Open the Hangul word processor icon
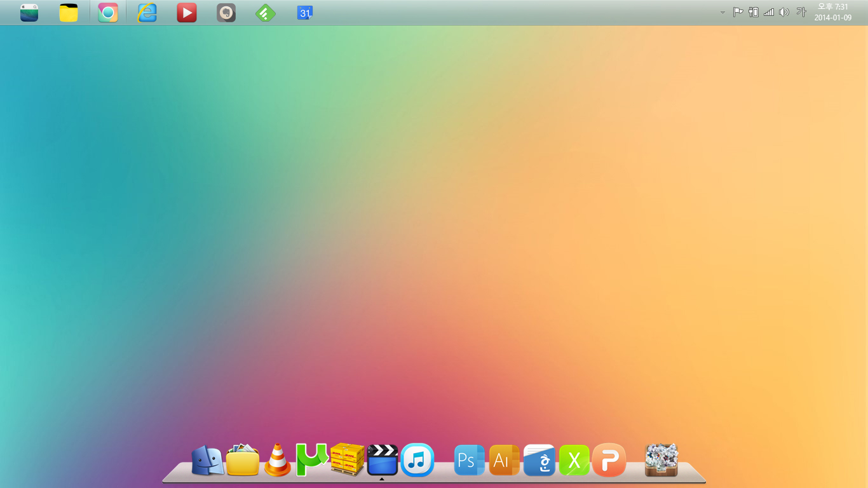Image resolution: width=868 pixels, height=488 pixels. click(539, 460)
